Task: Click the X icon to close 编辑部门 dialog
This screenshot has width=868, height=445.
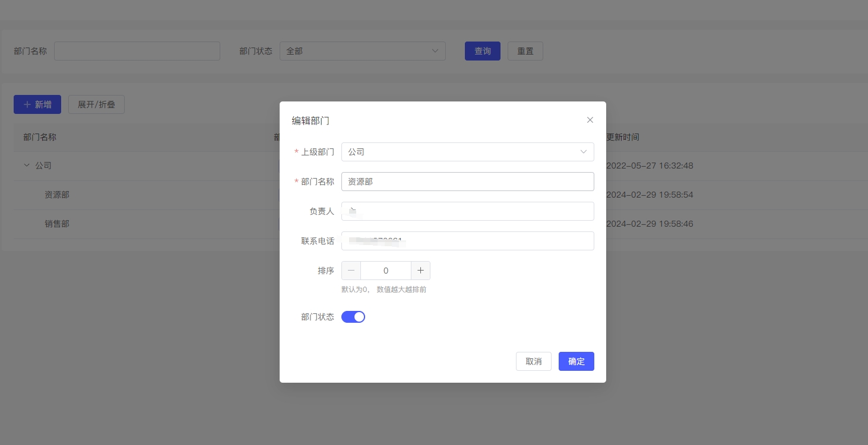Action: (590, 120)
